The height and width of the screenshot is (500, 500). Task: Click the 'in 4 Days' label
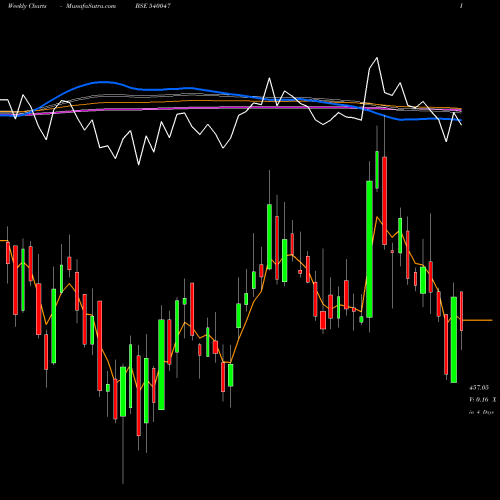tap(481, 412)
